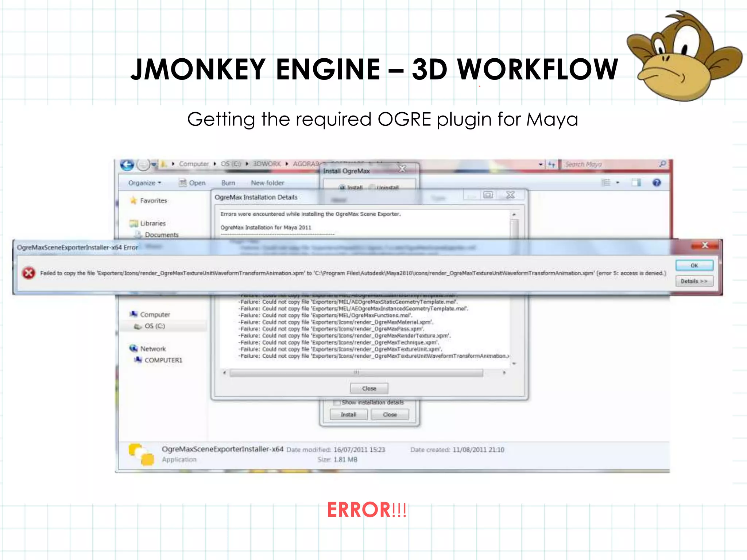Click the horizontal scrollbar in details log
The height and width of the screenshot is (560, 747).
coord(356,373)
